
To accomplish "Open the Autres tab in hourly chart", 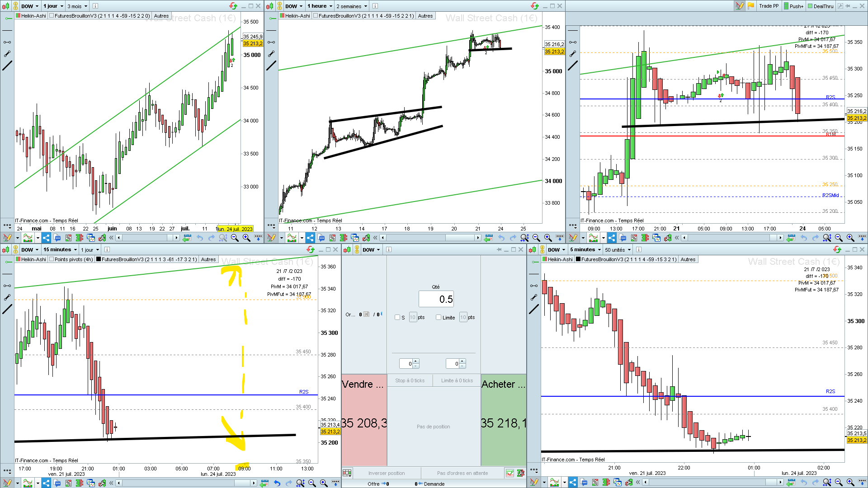I will 425,16.
